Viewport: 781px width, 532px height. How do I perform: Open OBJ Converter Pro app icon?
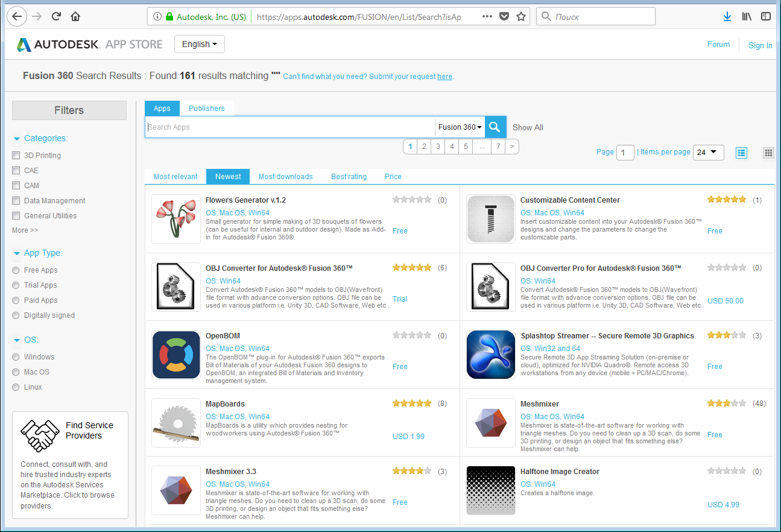pyautogui.click(x=491, y=287)
